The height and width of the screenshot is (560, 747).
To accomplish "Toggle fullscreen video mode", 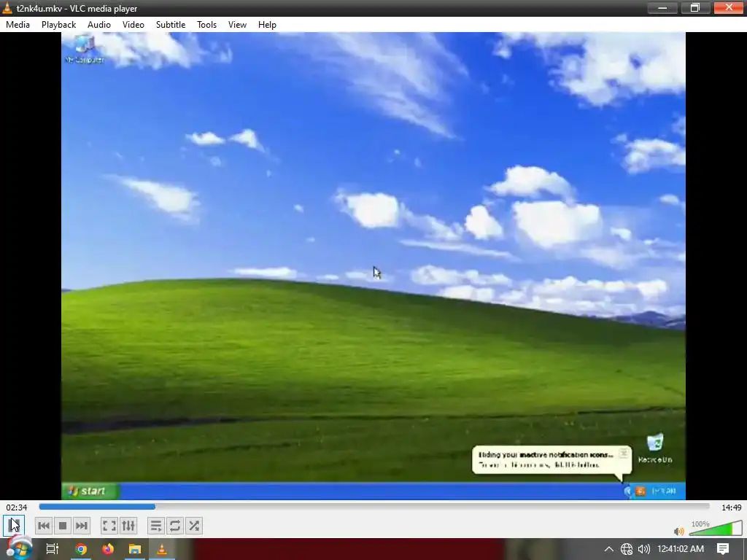I will [109, 526].
